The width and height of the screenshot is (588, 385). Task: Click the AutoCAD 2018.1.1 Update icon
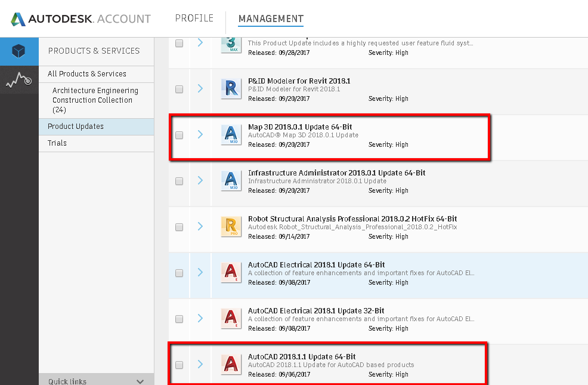[x=231, y=365]
